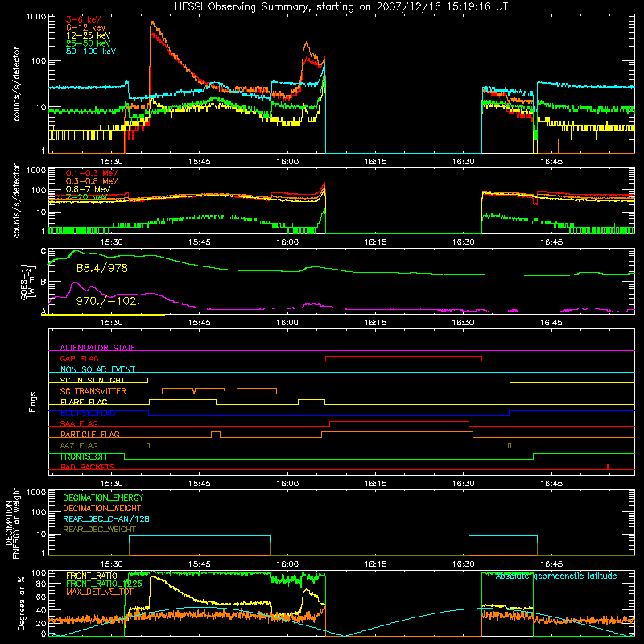The height and width of the screenshot is (644, 644).
Task: Click the 16:15 time label under Flags panel
Action: tap(375, 484)
